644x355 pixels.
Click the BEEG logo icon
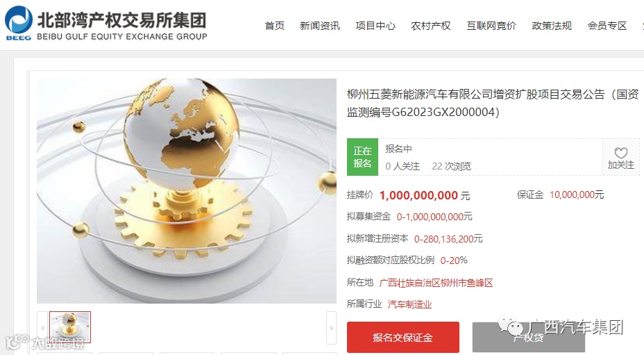tap(19, 23)
